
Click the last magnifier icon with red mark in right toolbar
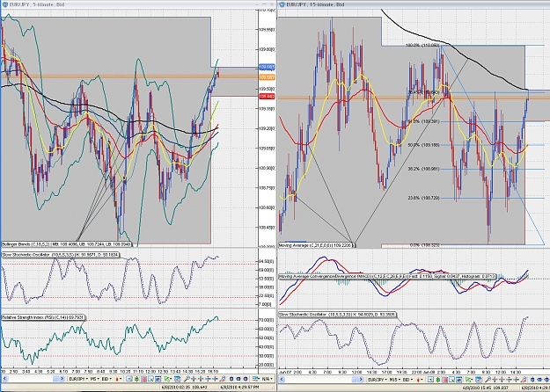[524, 380]
